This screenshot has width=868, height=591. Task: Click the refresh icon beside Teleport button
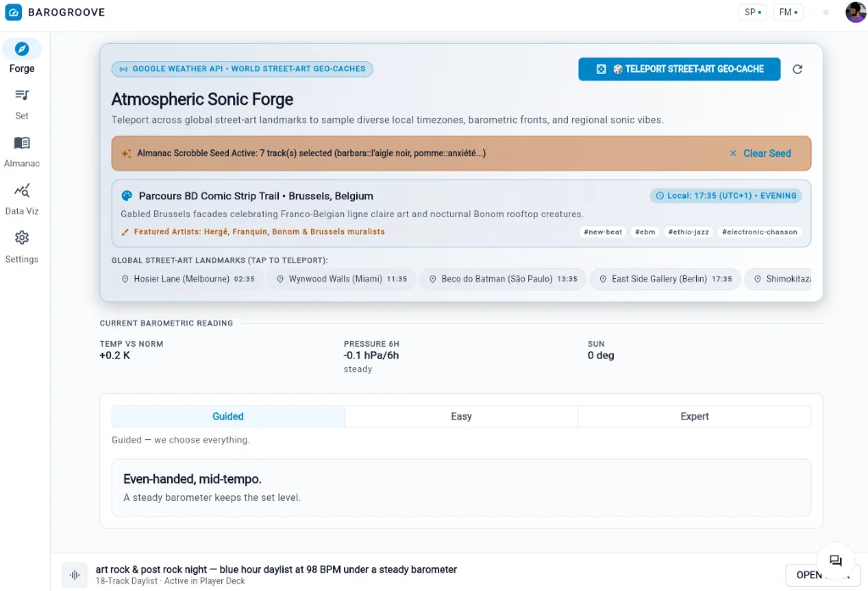coord(797,70)
